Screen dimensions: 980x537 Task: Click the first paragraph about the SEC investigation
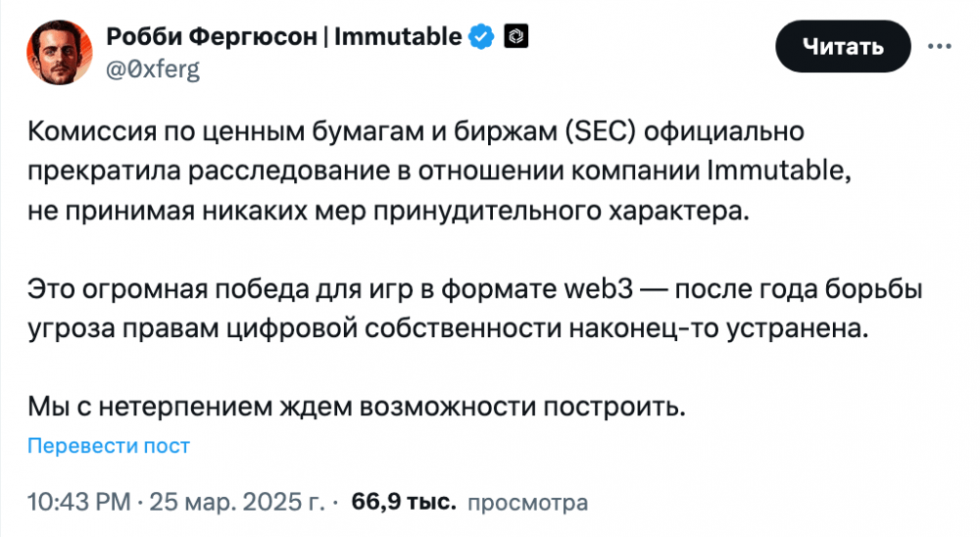tap(439, 171)
